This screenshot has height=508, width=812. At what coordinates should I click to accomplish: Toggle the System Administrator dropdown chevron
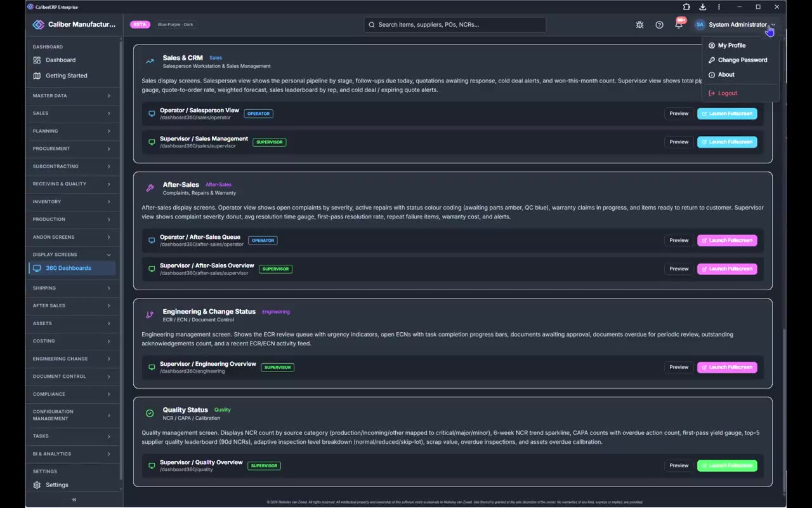[773, 25]
